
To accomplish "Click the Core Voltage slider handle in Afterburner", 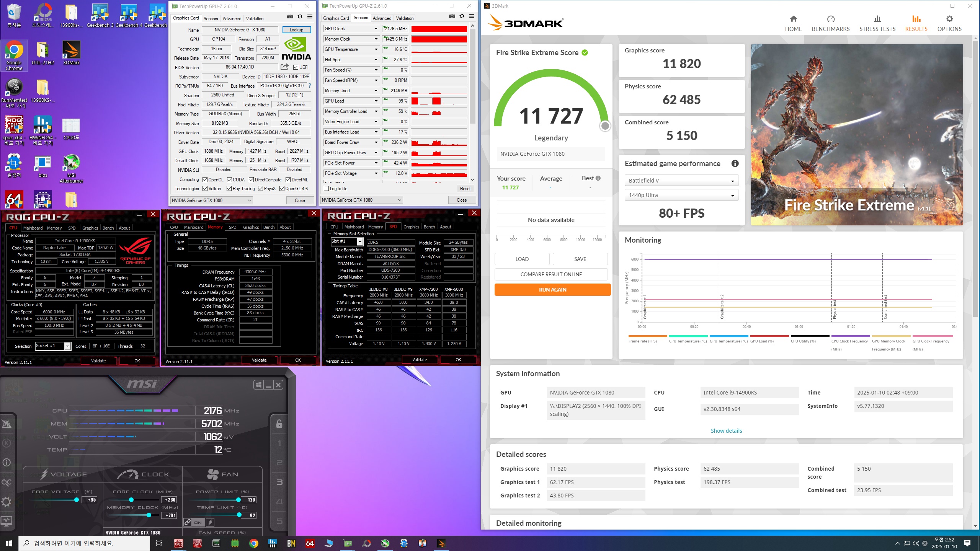I will 77,500.
